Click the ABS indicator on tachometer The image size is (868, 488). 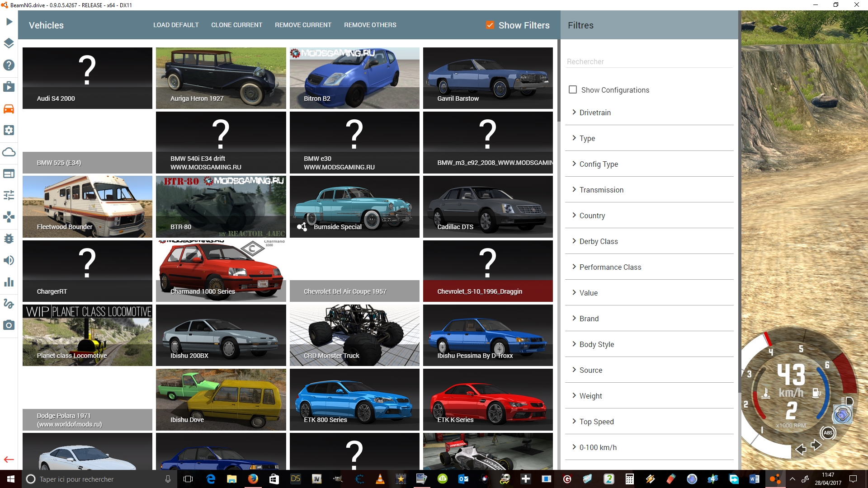click(x=828, y=432)
